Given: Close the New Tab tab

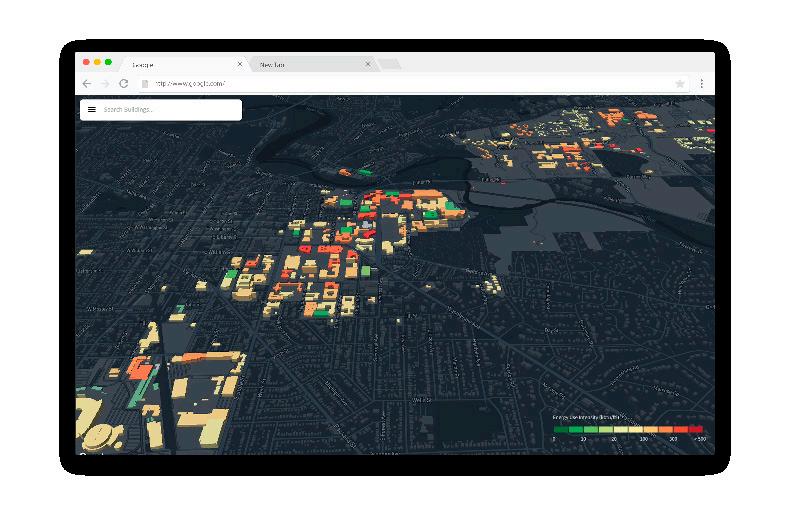Looking at the screenshot, I should tap(368, 64).
